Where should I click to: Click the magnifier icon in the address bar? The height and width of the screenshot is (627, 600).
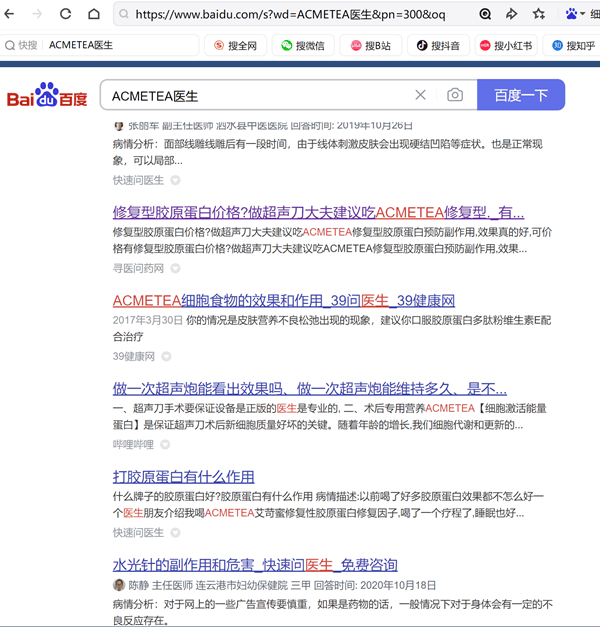click(x=124, y=14)
